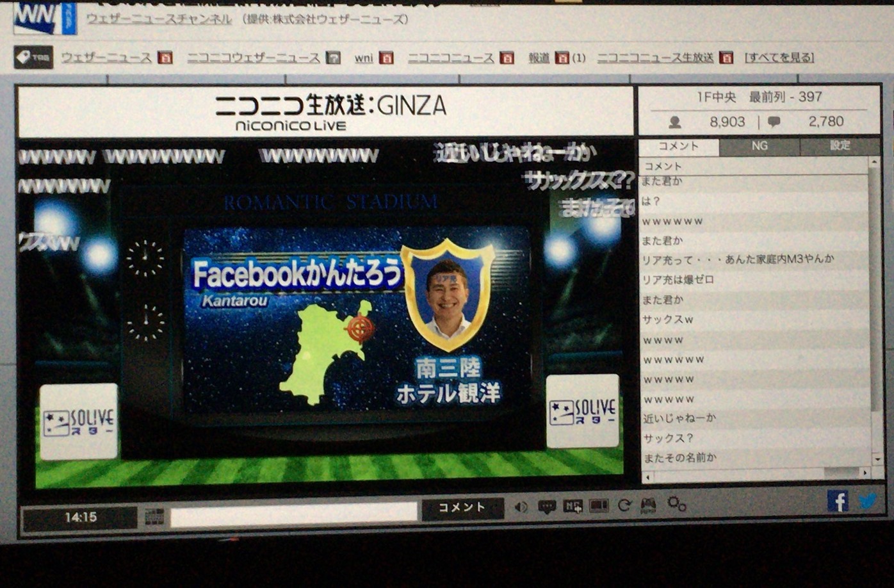Click the Weathernews channel logo

click(45, 17)
